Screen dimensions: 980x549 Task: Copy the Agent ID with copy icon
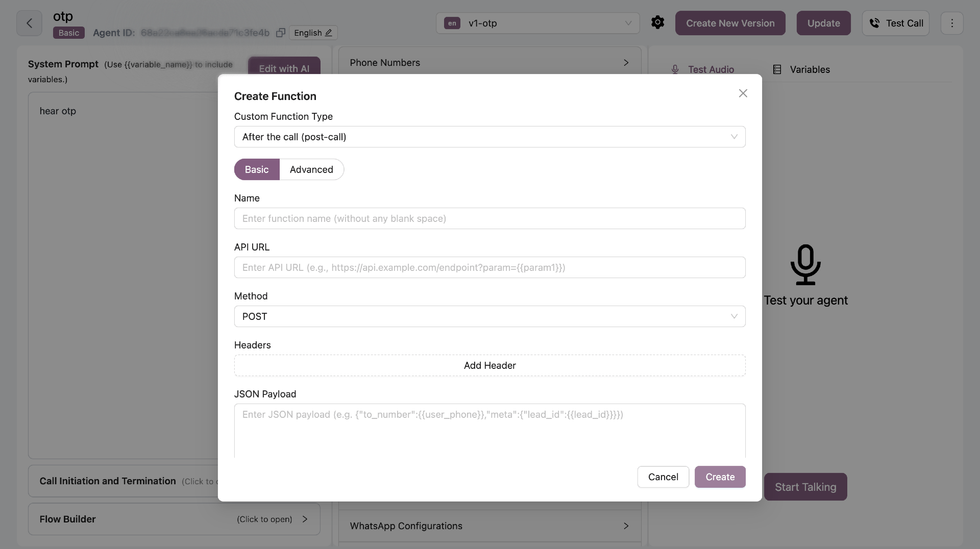click(280, 33)
